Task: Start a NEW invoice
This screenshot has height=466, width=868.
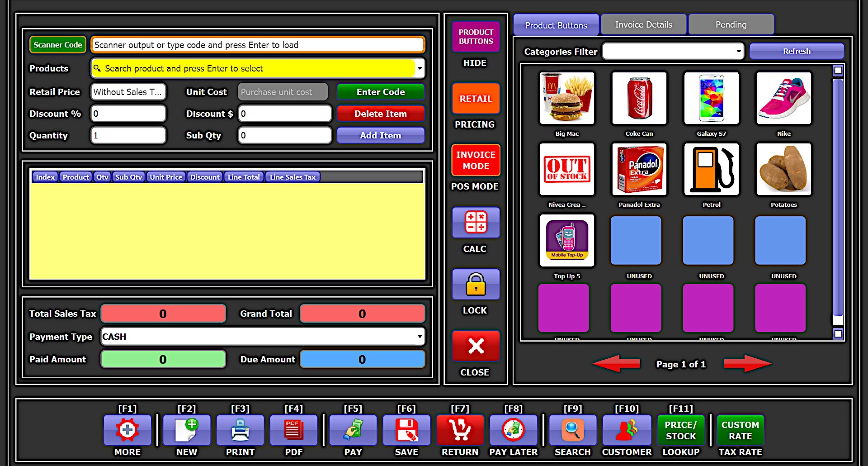Action: [x=187, y=430]
